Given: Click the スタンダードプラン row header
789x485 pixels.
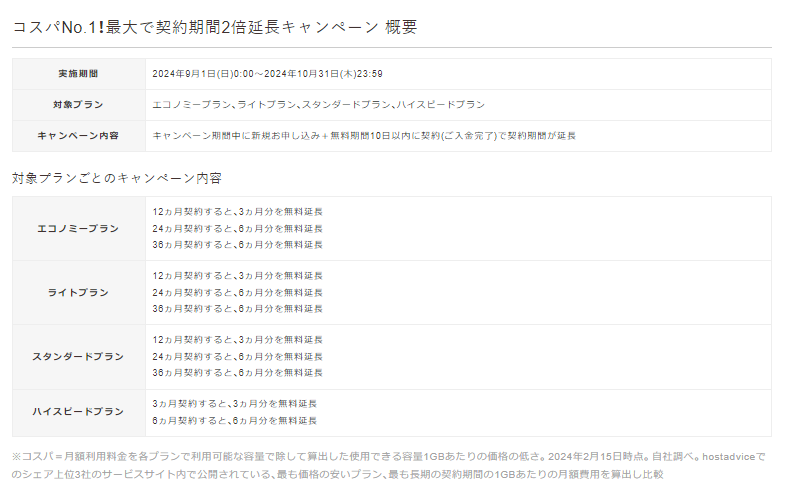Looking at the screenshot, I should tap(79, 356).
